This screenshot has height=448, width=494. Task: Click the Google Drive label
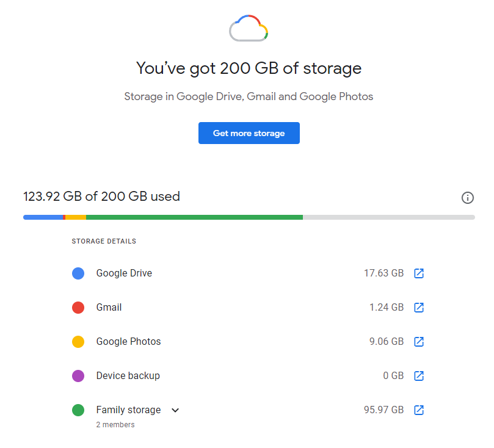124,273
